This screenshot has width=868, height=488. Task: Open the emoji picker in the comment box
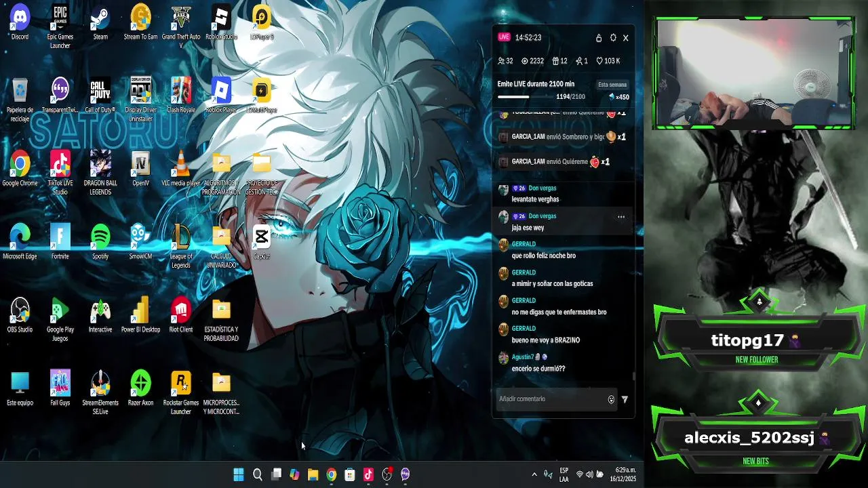[611, 399]
